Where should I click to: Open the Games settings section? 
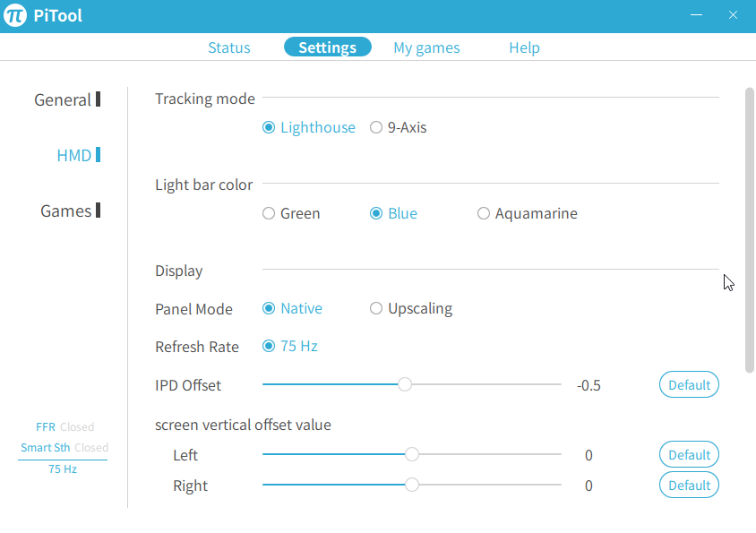click(x=66, y=211)
